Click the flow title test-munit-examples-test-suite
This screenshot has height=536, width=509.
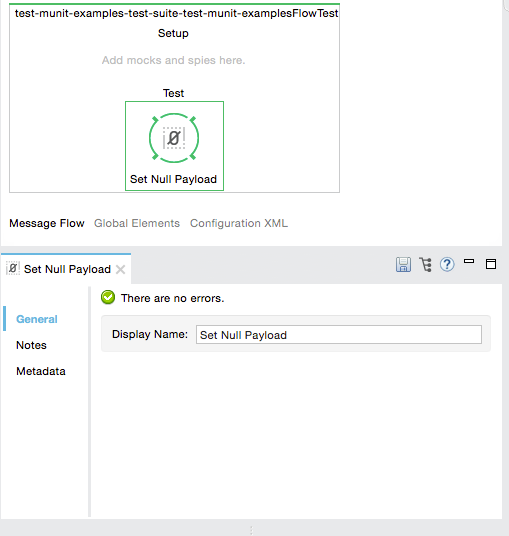coord(176,13)
